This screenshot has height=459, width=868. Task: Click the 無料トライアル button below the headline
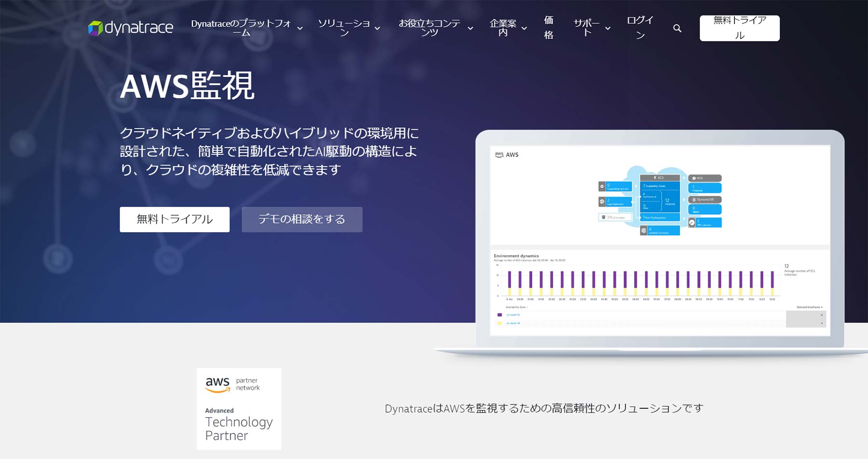tap(175, 220)
